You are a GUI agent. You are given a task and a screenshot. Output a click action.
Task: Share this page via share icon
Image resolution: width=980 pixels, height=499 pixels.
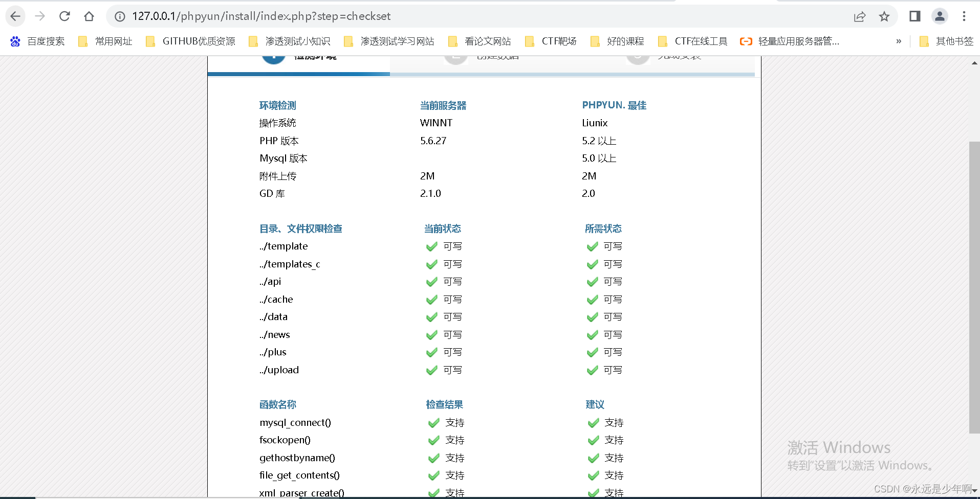860,16
